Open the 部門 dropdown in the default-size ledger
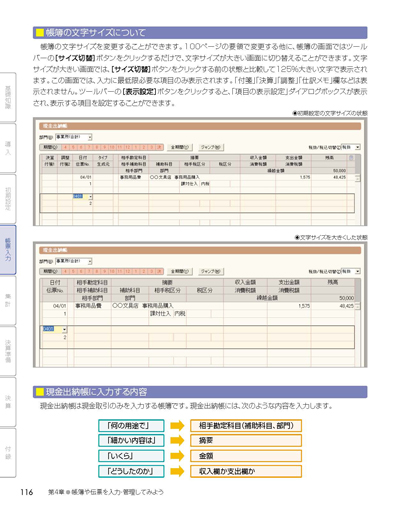Viewport: 400px width, 510px height. (73, 137)
